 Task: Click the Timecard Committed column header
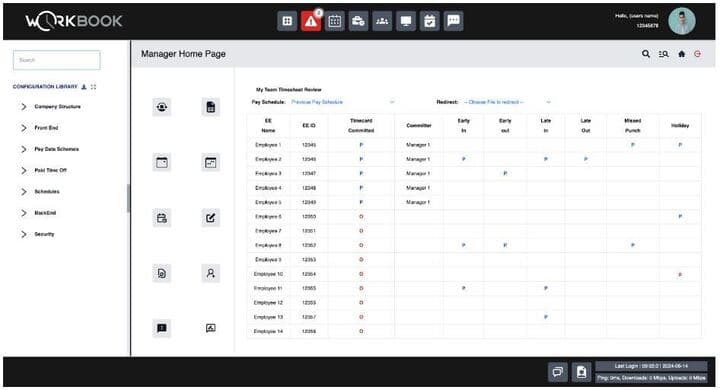361,125
